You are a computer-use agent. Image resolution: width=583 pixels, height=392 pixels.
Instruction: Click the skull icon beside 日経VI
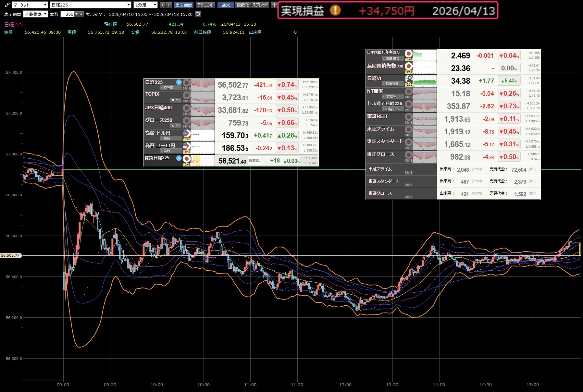[408, 79]
